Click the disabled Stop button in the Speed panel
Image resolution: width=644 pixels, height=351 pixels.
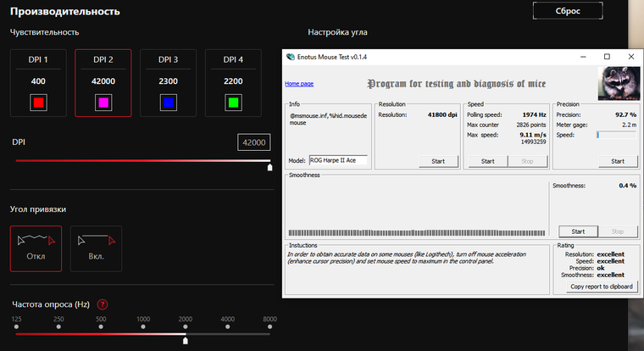[527, 161]
